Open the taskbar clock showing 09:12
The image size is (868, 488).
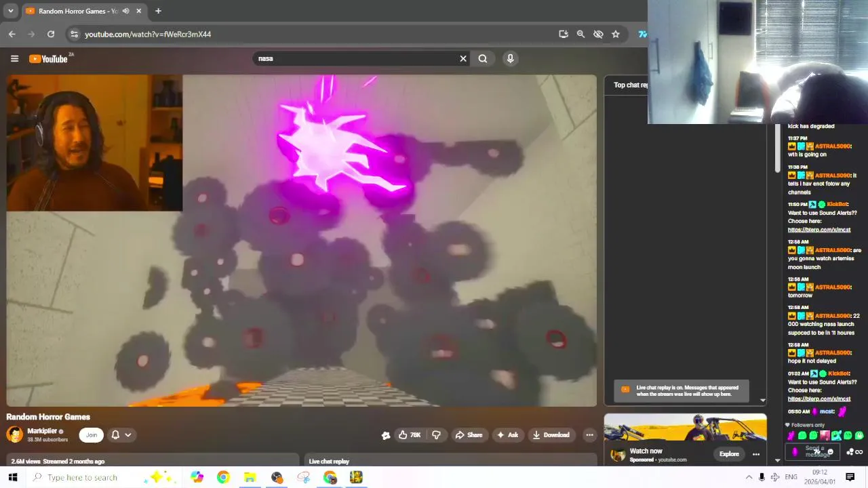tap(820, 477)
